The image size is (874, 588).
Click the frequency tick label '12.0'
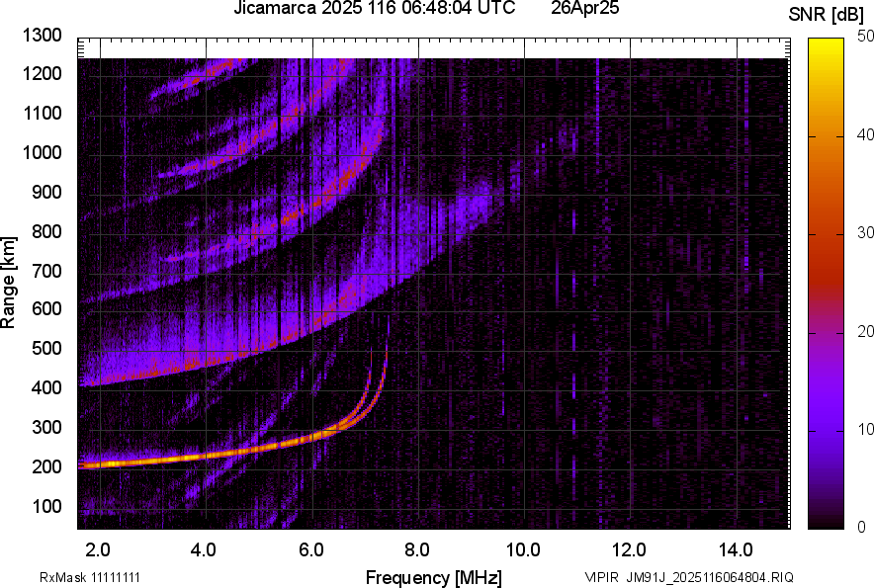(x=629, y=550)
